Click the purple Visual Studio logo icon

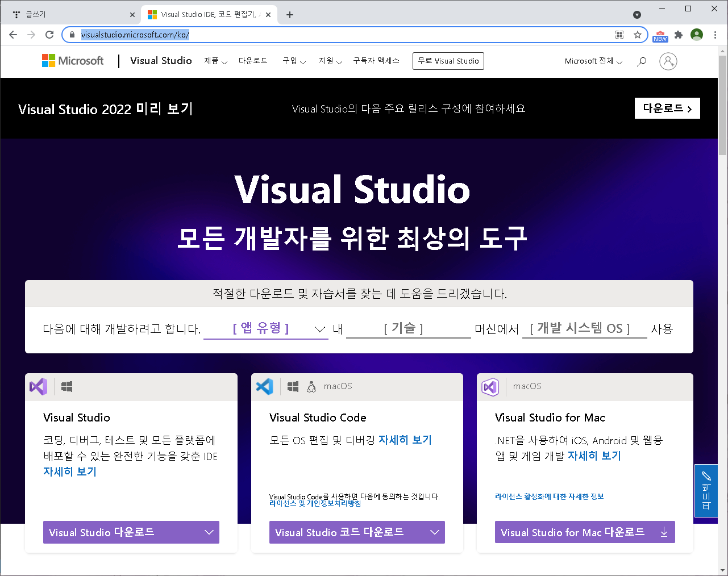click(38, 387)
